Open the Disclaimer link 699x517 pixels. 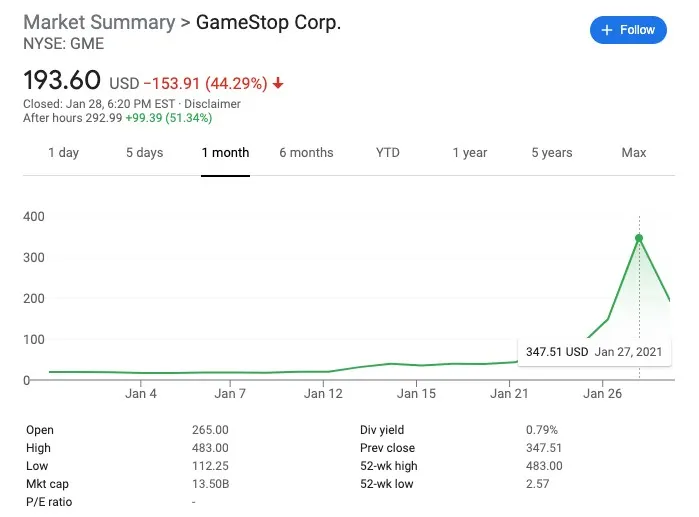point(214,104)
